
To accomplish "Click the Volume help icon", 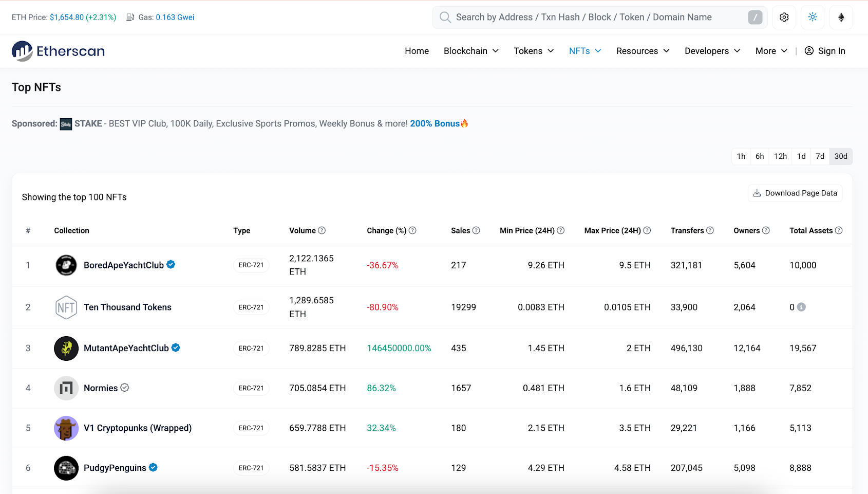I will [322, 230].
